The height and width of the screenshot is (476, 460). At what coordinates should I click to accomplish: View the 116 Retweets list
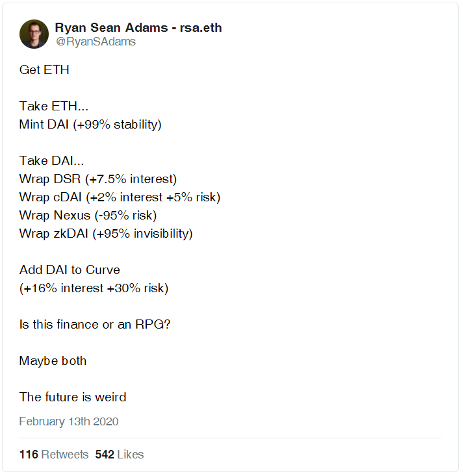click(54, 454)
